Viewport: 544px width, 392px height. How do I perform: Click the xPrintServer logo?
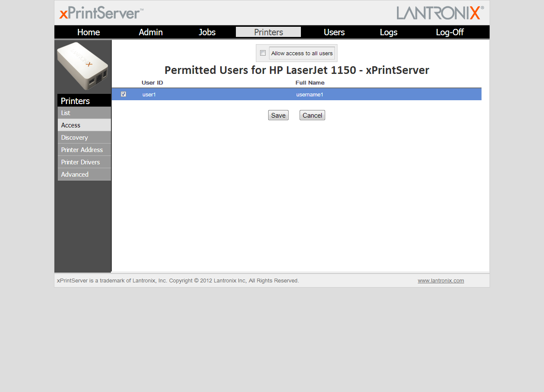pos(101,13)
